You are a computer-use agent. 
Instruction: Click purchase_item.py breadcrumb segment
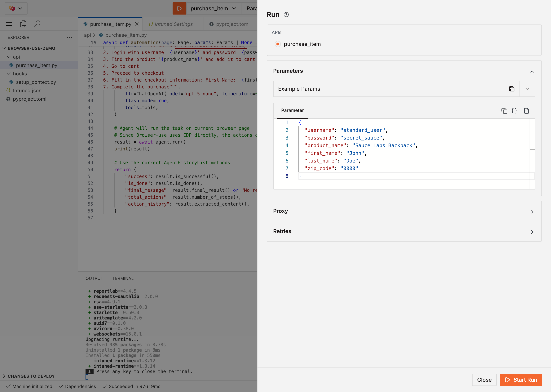tap(126, 35)
